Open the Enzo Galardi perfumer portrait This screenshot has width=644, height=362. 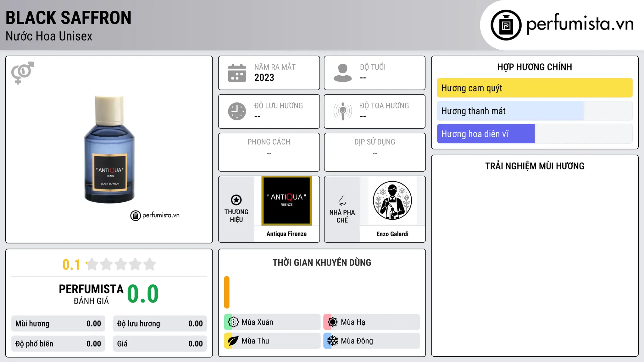[x=392, y=200]
